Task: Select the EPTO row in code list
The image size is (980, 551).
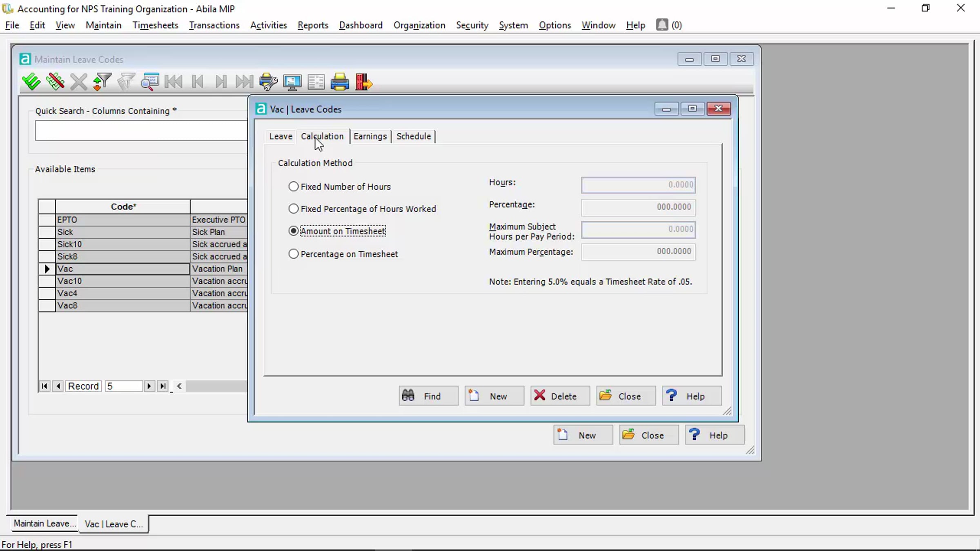Action: [143, 220]
